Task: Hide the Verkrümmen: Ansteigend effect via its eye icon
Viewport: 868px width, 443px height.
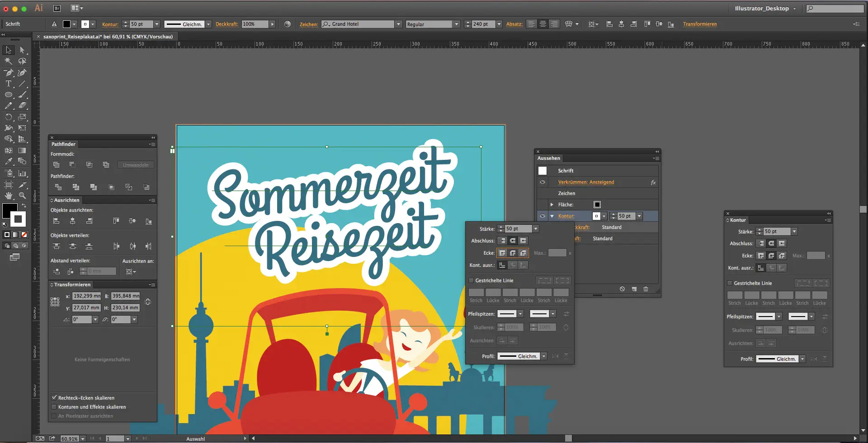Action: click(x=542, y=182)
